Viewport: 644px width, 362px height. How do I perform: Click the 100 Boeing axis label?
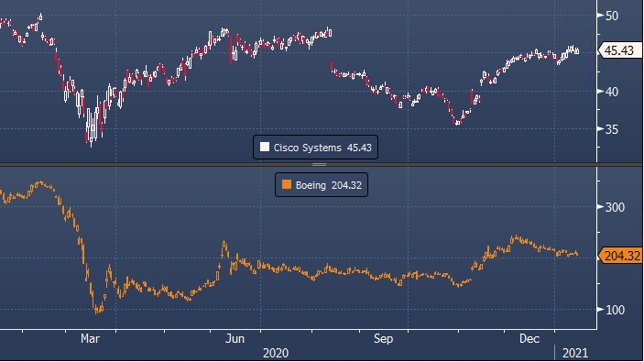click(x=616, y=310)
